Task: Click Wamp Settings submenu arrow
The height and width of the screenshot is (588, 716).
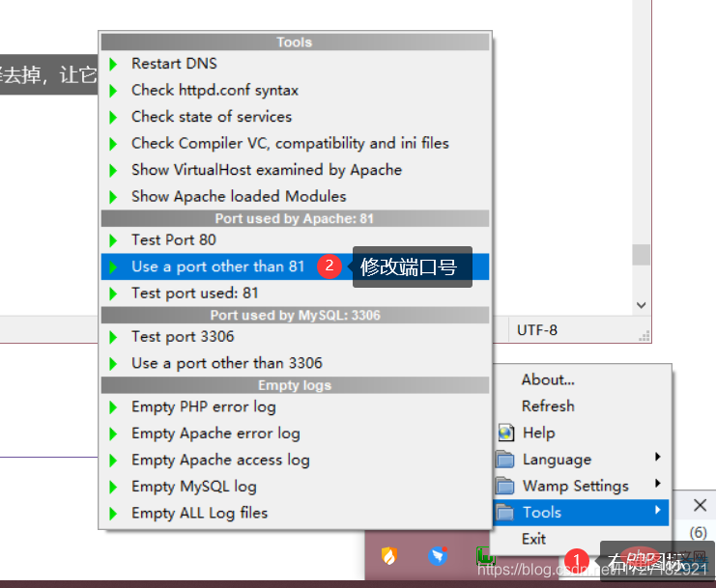Action: tap(658, 483)
